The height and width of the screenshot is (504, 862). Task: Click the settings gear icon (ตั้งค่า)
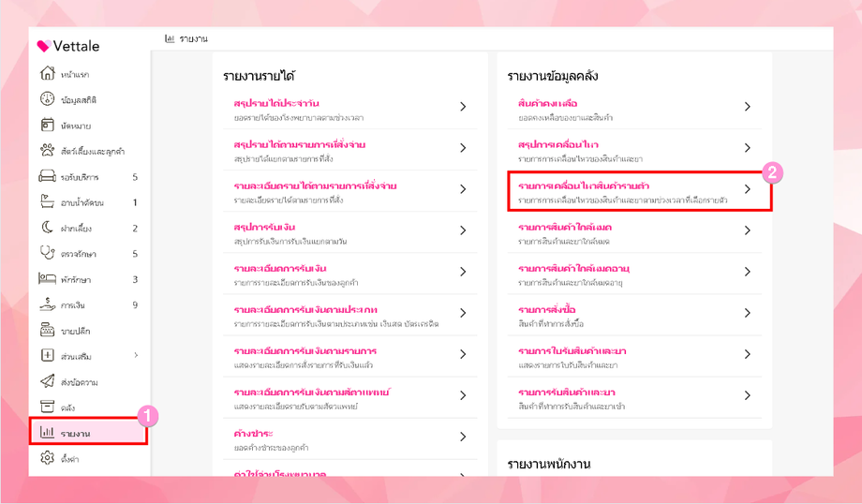(x=48, y=459)
